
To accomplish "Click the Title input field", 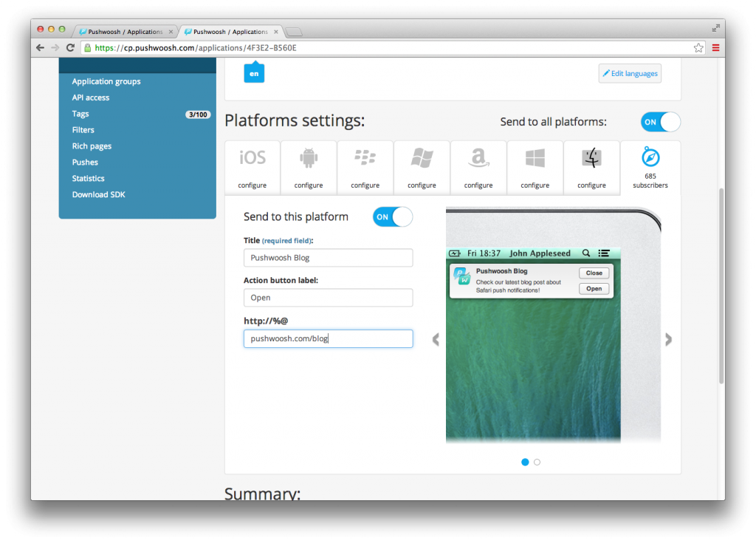I will 328,258.
